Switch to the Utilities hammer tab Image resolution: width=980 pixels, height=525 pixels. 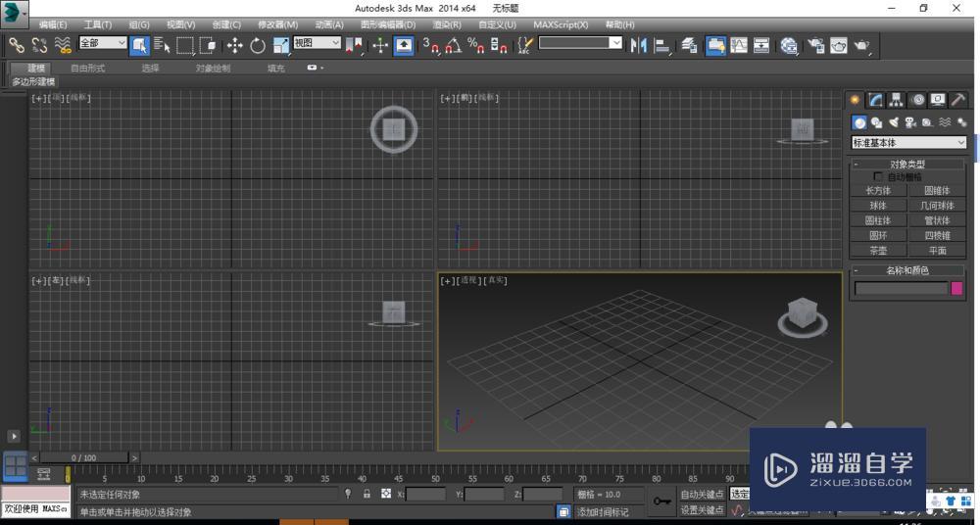(958, 99)
